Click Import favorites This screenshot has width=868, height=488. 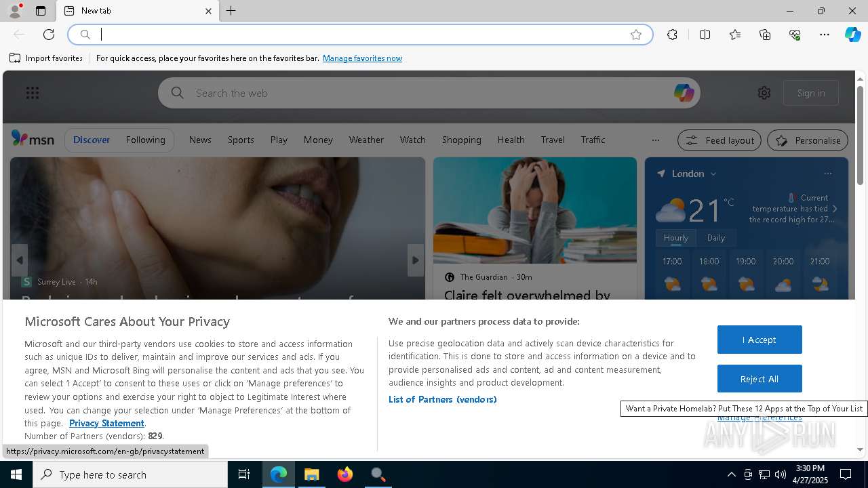click(46, 58)
